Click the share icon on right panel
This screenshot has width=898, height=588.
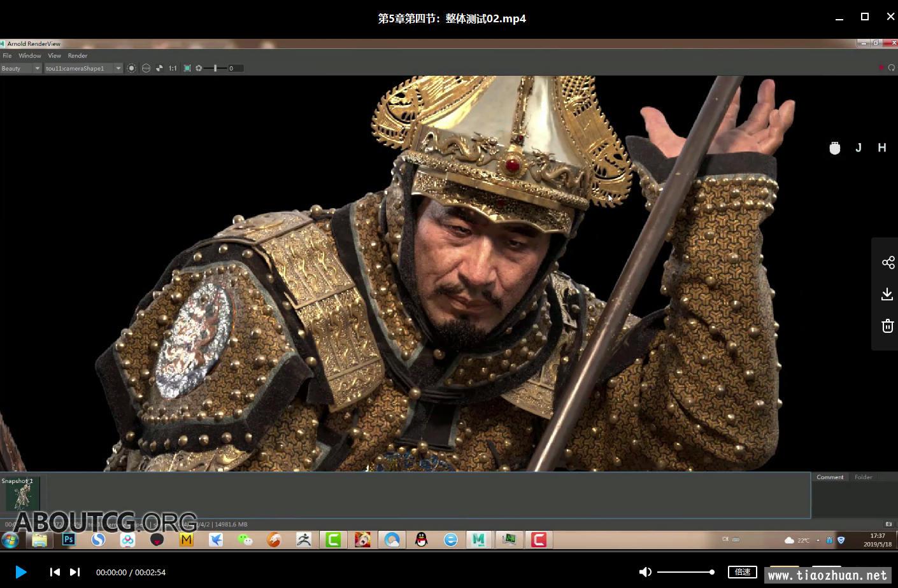[x=888, y=262]
